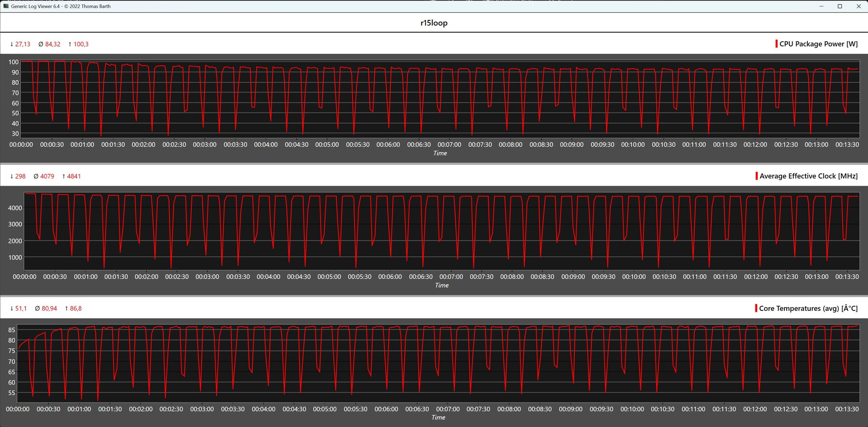This screenshot has height=427, width=868.
Task: Click the 00:07:00 tick on the power chart
Action: pyautogui.click(x=449, y=145)
